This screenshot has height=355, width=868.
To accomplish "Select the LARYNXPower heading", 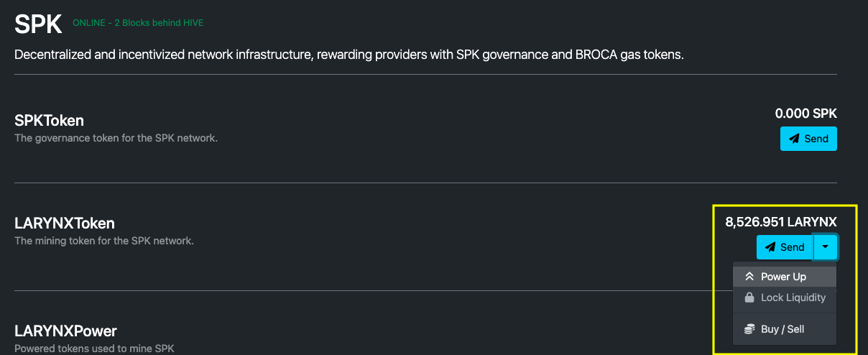I will coord(65,331).
